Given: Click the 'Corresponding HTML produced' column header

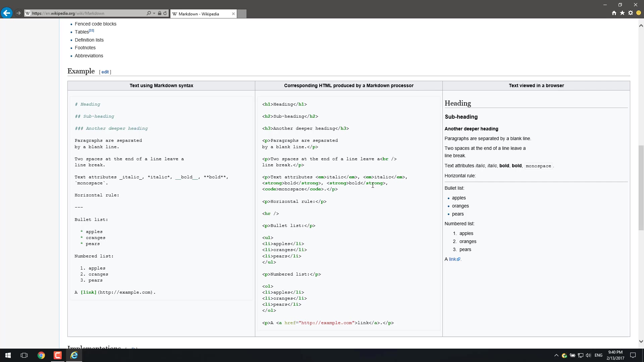Looking at the screenshot, I should coord(349,85).
